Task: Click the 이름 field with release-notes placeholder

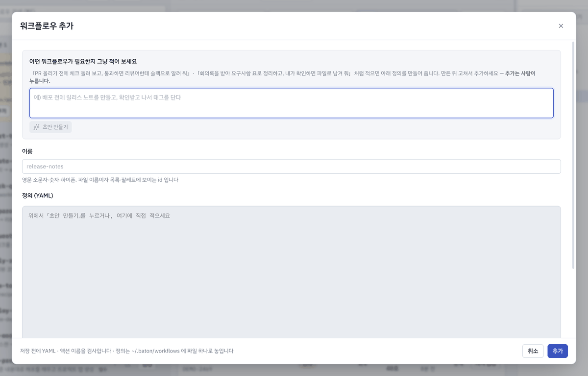Action: click(x=292, y=166)
